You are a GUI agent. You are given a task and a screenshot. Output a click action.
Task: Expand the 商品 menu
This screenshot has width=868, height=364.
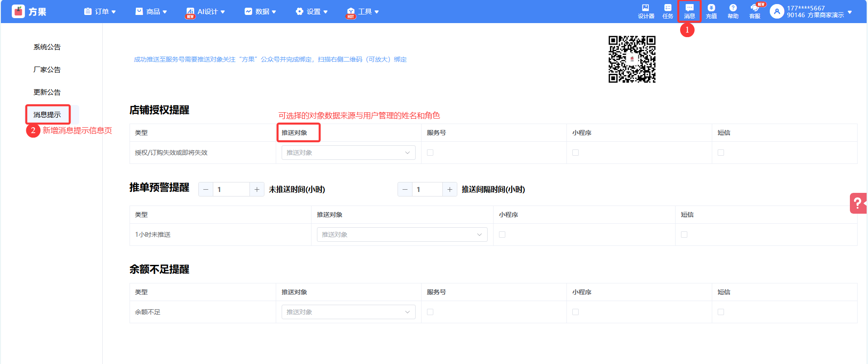click(151, 11)
